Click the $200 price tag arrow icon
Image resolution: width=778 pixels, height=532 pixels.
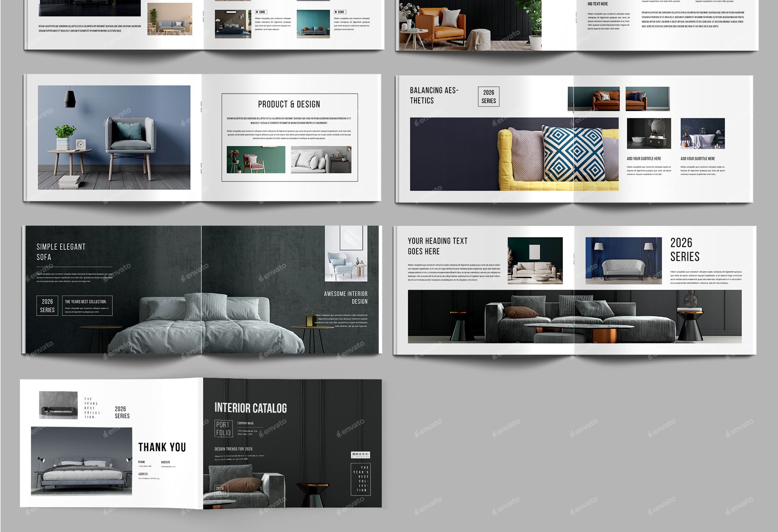click(x=336, y=12)
